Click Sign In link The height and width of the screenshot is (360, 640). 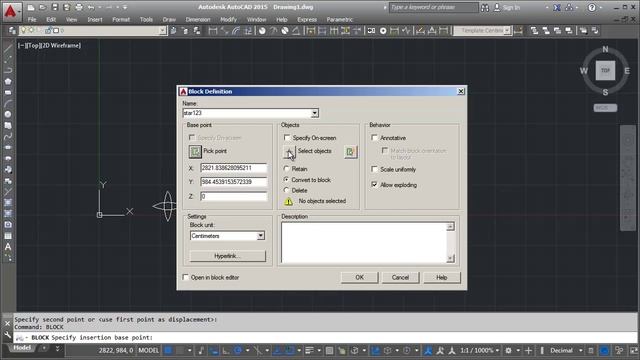click(x=511, y=7)
